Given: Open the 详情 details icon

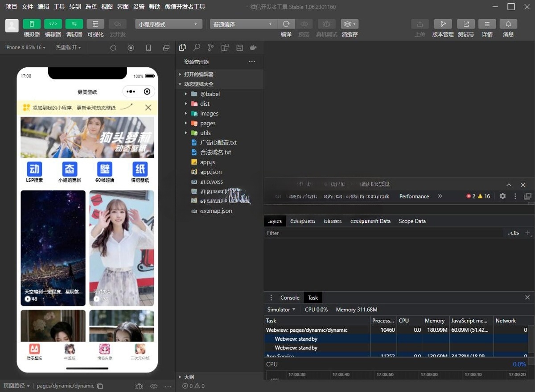Looking at the screenshot, I should (487, 24).
